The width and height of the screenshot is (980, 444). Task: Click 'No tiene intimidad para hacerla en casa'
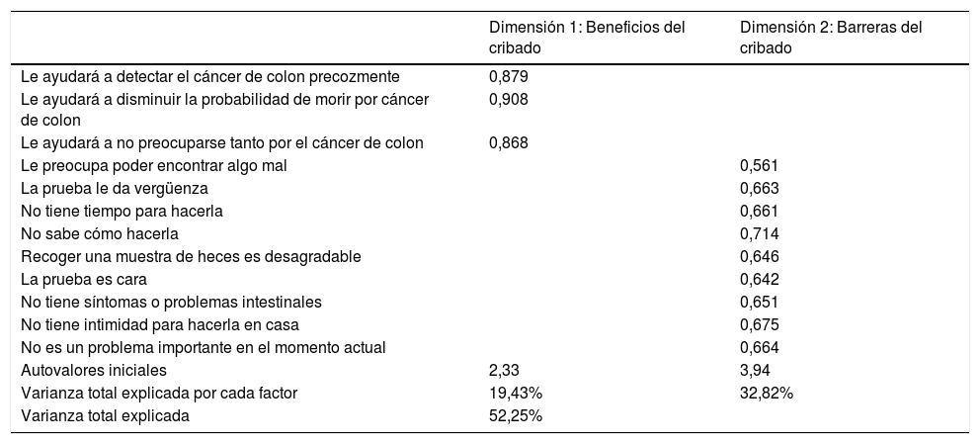(159, 324)
